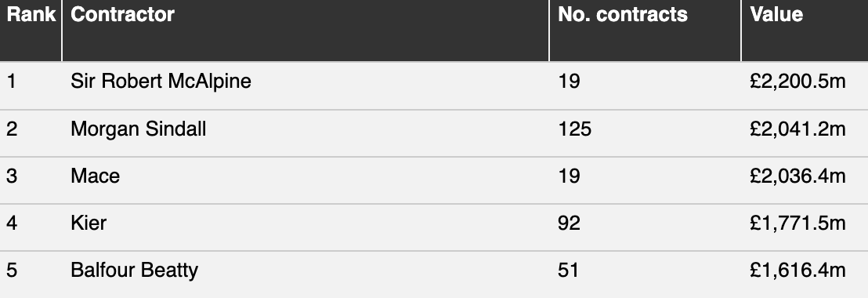Click the 92 contracts cell for Kier
The image size is (868, 298).
[569, 223]
